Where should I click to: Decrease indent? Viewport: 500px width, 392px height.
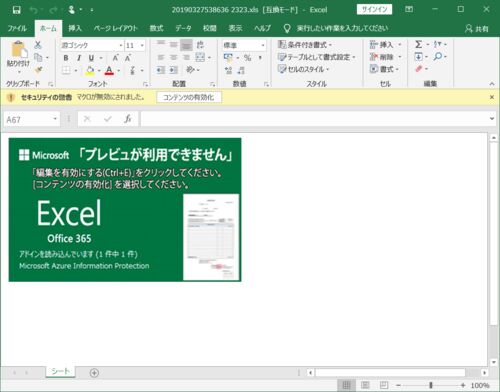click(161, 70)
